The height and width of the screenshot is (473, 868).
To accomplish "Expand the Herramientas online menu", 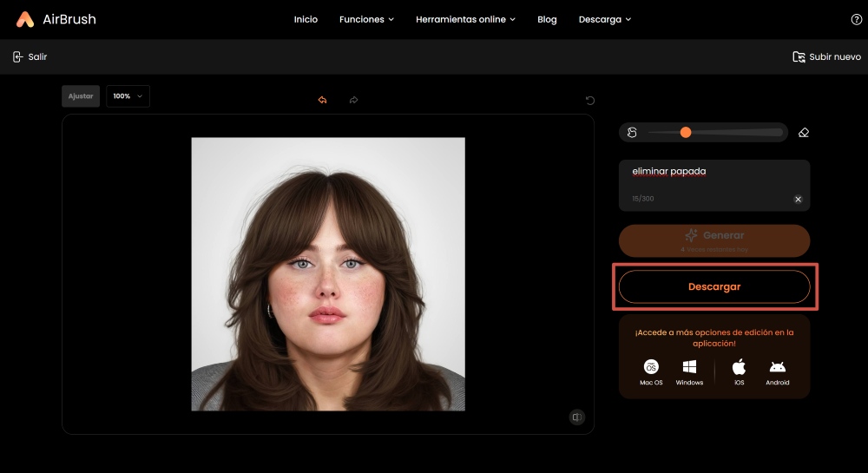I will click(x=465, y=19).
